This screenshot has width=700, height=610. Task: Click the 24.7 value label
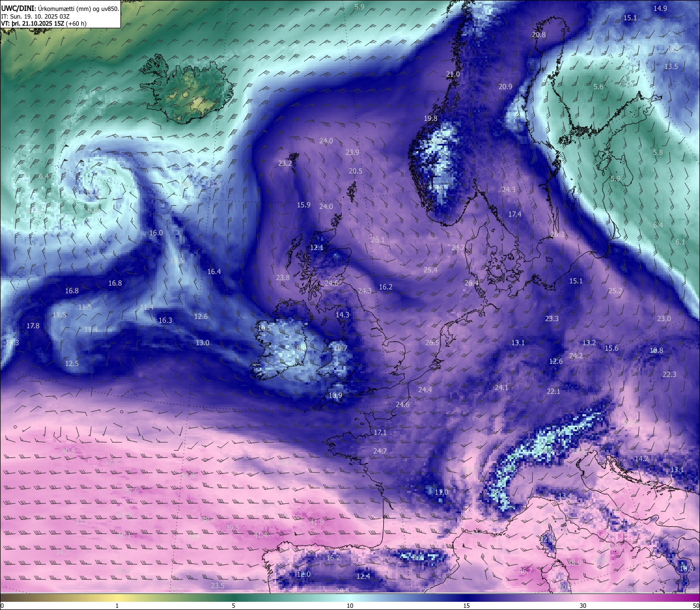[x=380, y=451]
